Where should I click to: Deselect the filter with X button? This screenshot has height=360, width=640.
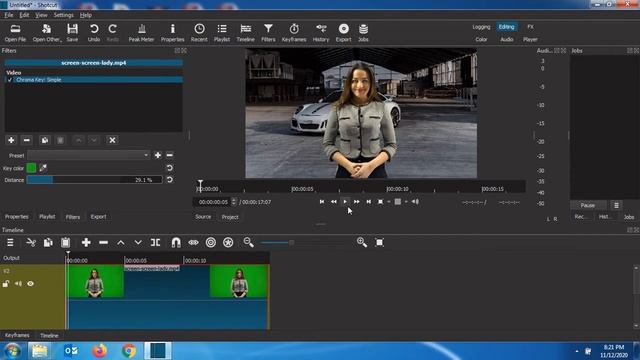pyautogui.click(x=112, y=140)
